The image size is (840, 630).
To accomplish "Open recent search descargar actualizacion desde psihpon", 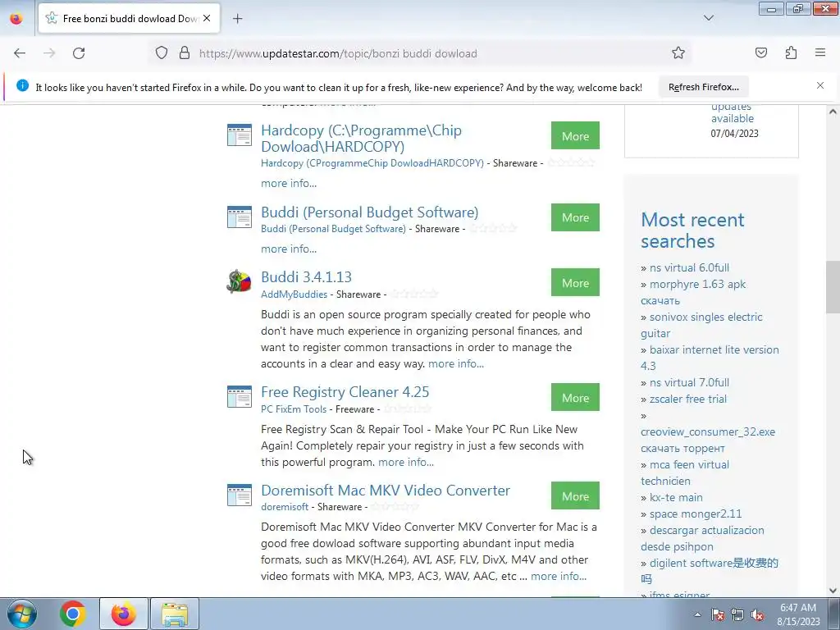I will pyautogui.click(x=702, y=538).
